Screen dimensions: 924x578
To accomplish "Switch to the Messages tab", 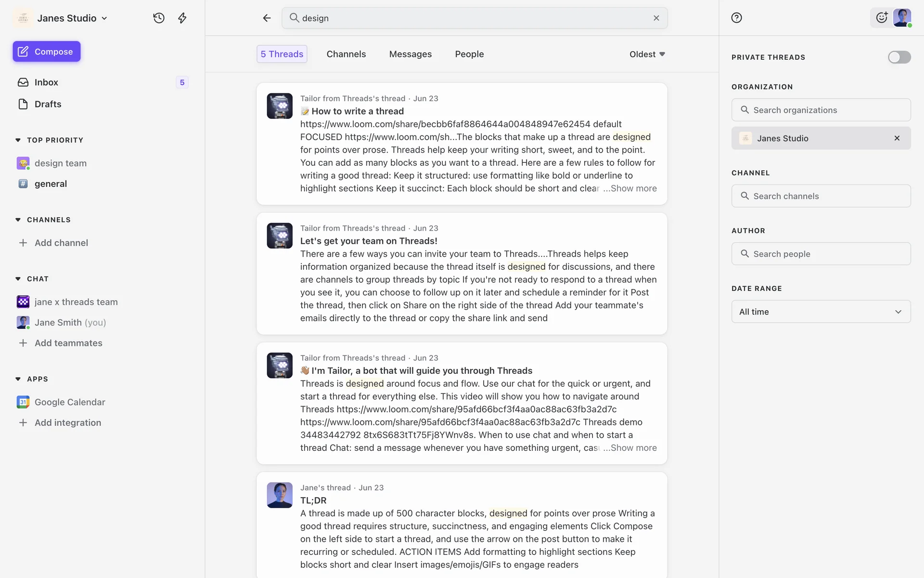I will (410, 54).
